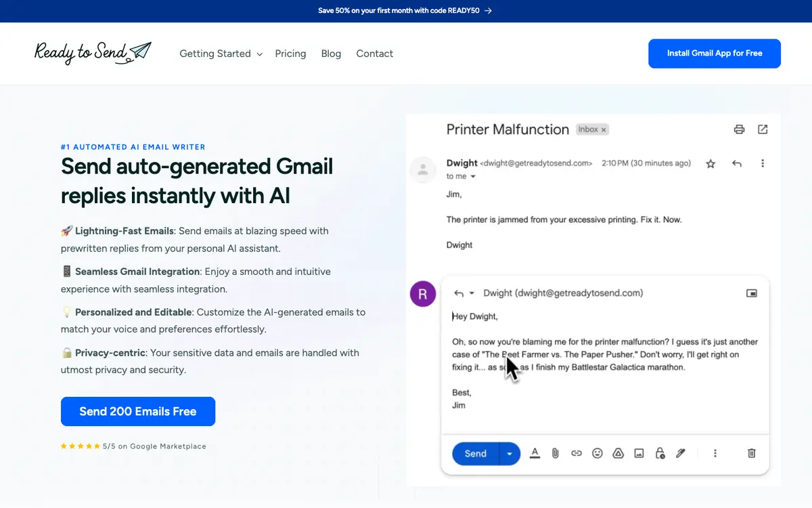Open the Blog page
This screenshot has height=508, width=812.
click(x=331, y=54)
